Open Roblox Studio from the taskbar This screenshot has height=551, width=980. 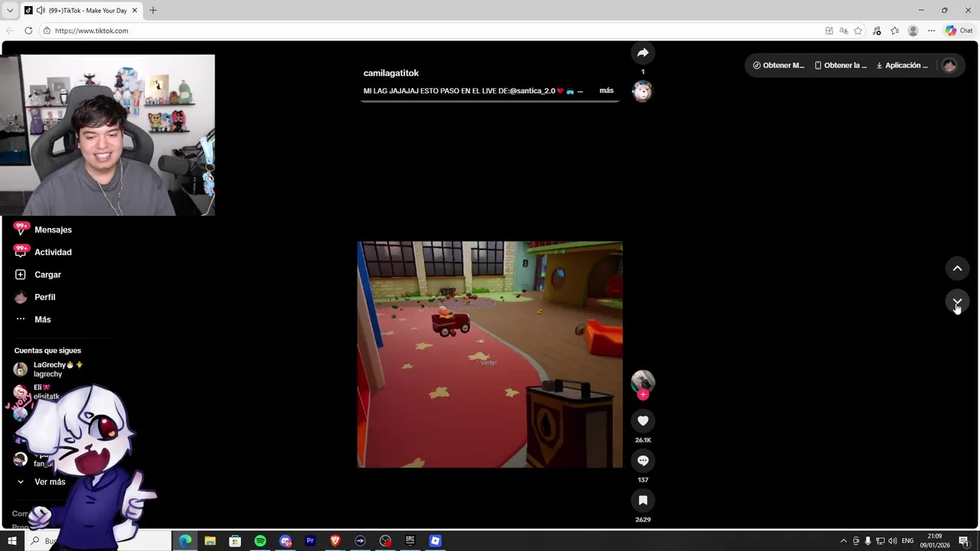[435, 541]
